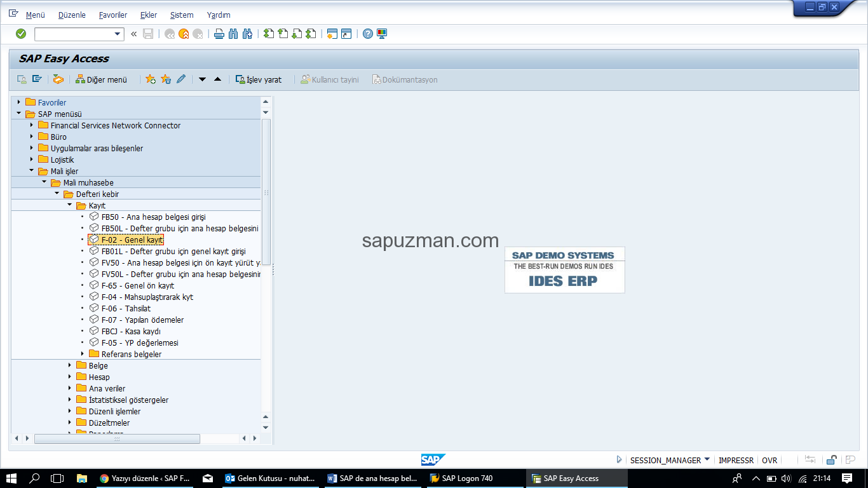Click the navigation tree vertical scrollbar
This screenshot has width=868, height=488.
266,191
